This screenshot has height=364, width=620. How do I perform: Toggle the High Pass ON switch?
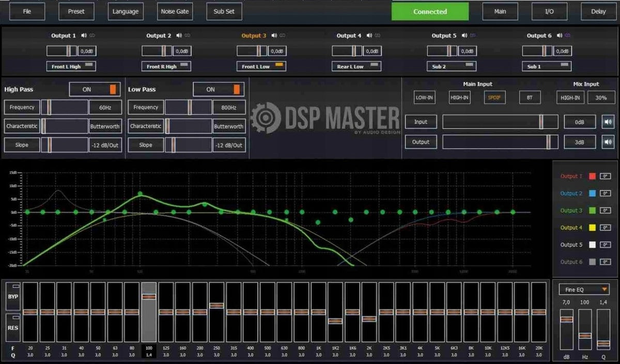(x=95, y=89)
